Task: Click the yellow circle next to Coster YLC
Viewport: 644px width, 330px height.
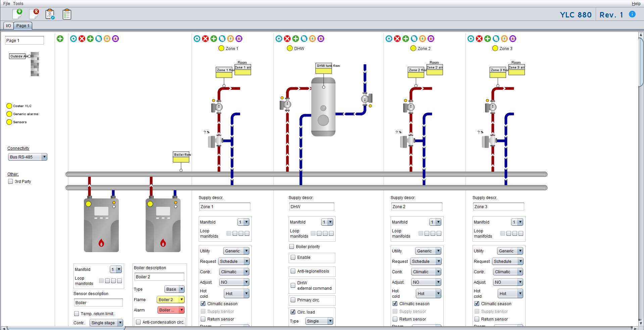Action: click(x=9, y=106)
